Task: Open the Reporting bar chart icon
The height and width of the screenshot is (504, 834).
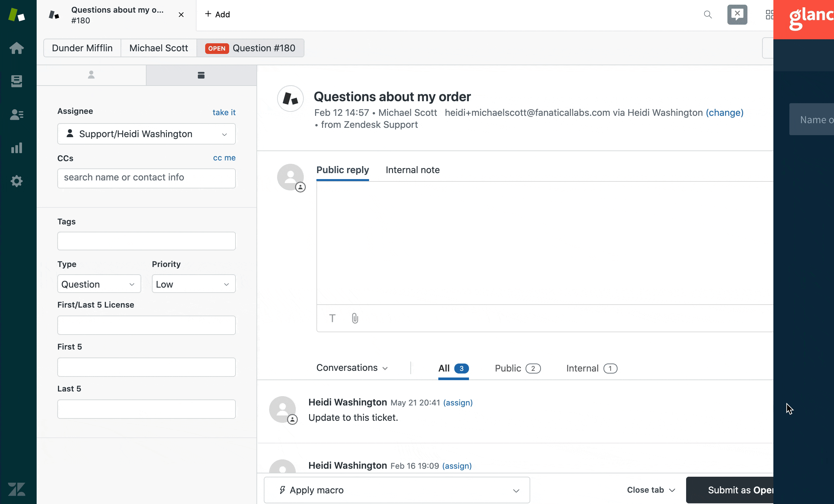Action: [x=16, y=148]
